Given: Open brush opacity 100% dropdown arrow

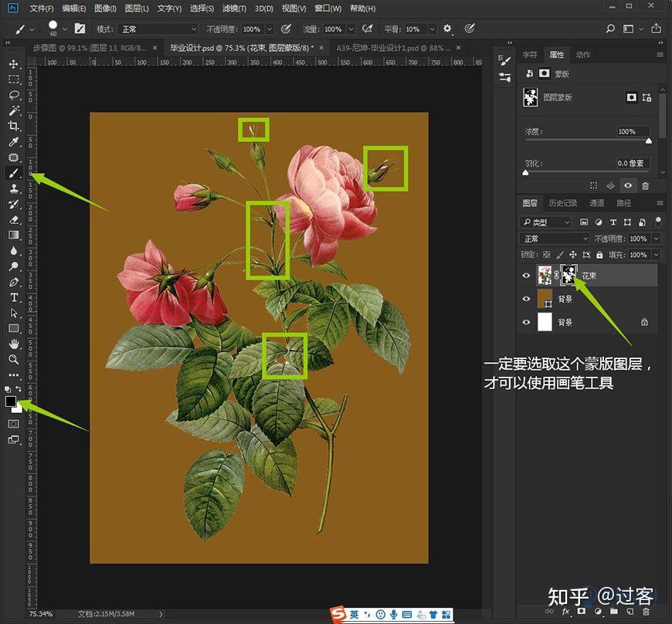Looking at the screenshot, I should pos(270,29).
